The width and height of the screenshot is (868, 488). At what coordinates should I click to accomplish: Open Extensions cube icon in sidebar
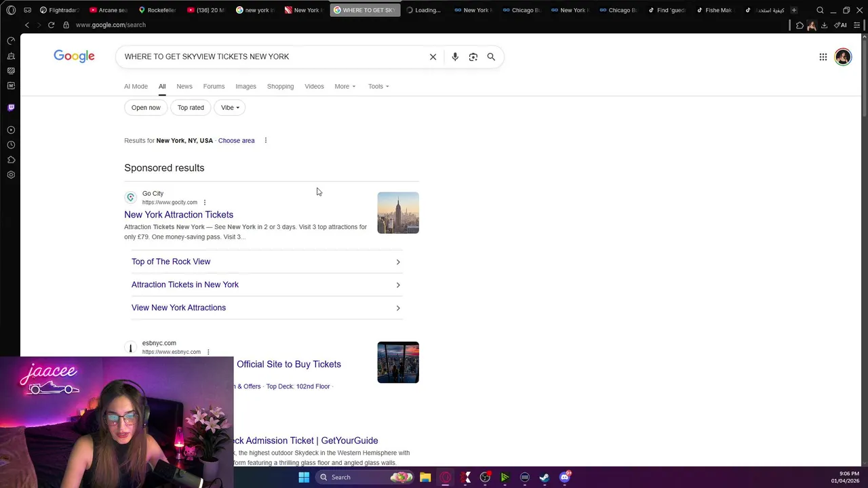(x=11, y=160)
